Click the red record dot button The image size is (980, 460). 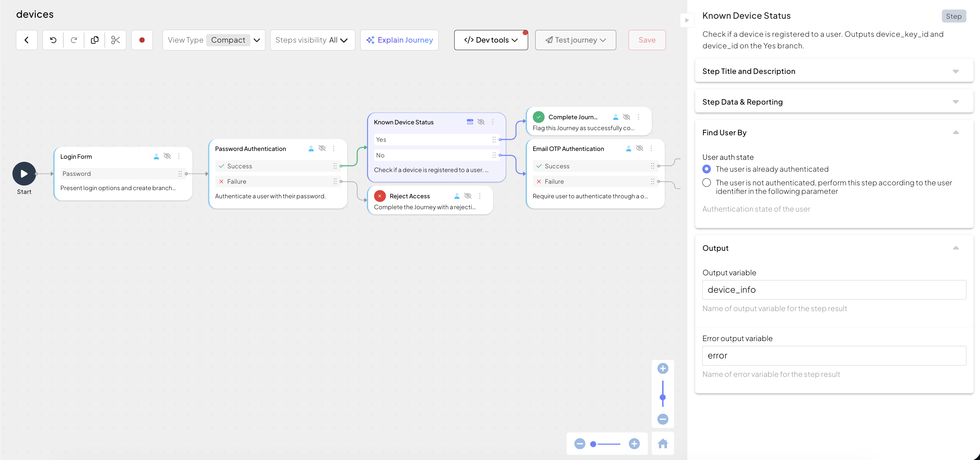pyautogui.click(x=142, y=40)
